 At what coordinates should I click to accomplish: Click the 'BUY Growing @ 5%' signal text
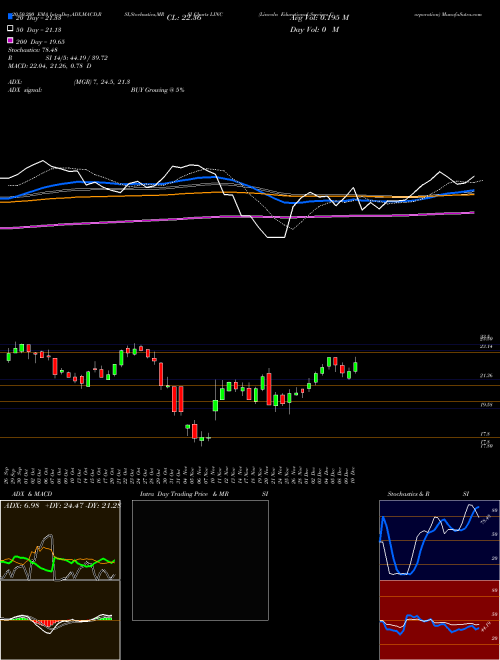[157, 90]
